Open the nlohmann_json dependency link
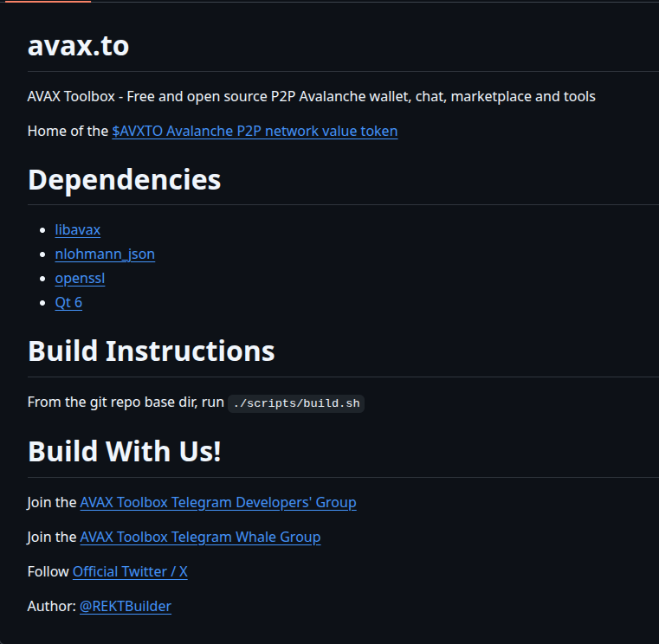Image resolution: width=659 pixels, height=644 pixels. coord(105,254)
